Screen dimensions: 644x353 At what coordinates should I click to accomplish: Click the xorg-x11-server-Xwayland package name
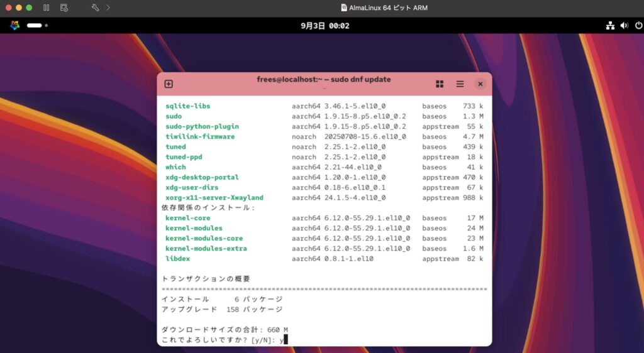click(x=214, y=198)
